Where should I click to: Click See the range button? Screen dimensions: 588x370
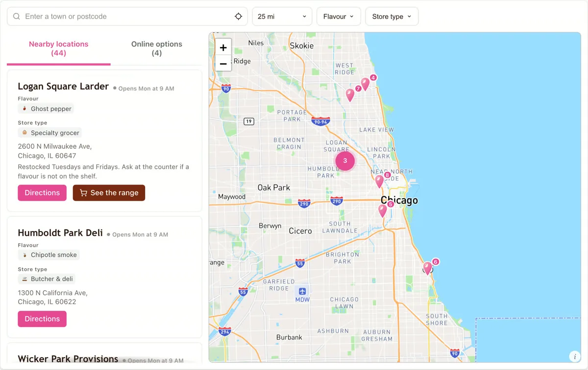tap(109, 193)
